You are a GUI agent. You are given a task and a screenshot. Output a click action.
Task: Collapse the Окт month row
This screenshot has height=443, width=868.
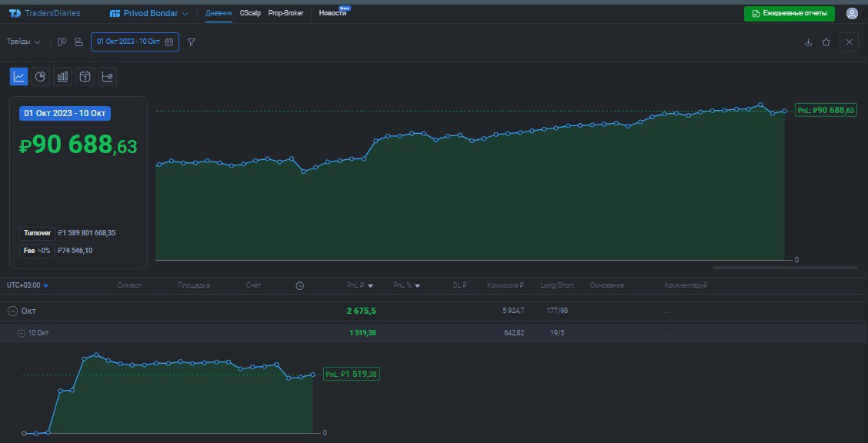[11, 311]
